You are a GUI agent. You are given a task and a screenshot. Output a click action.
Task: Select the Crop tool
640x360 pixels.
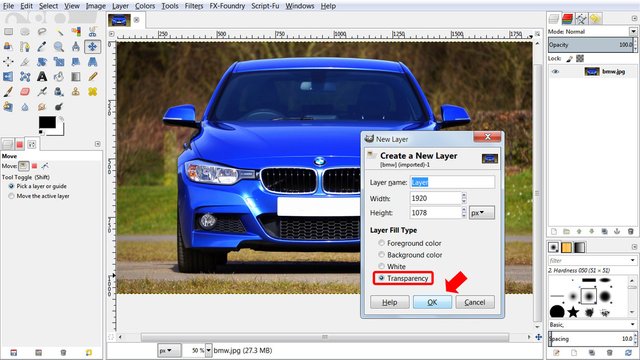pos(25,62)
